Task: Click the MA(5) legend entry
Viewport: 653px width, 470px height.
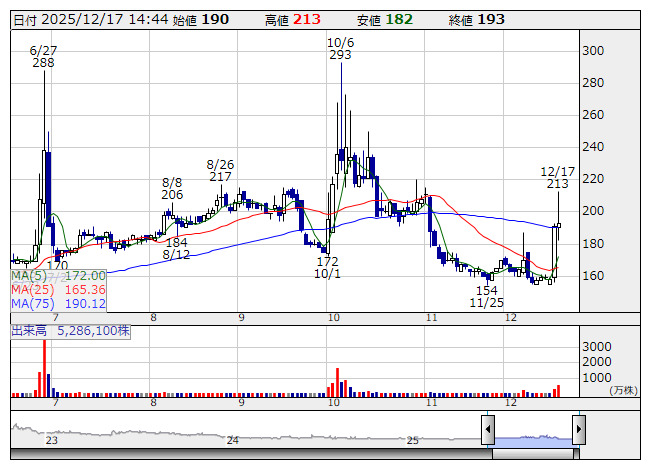Action: point(58,275)
